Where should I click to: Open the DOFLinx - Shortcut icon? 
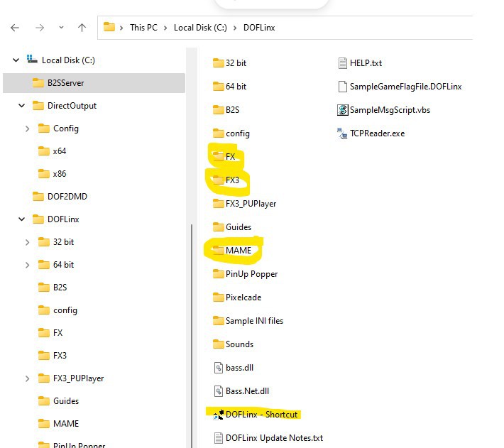[x=219, y=415]
